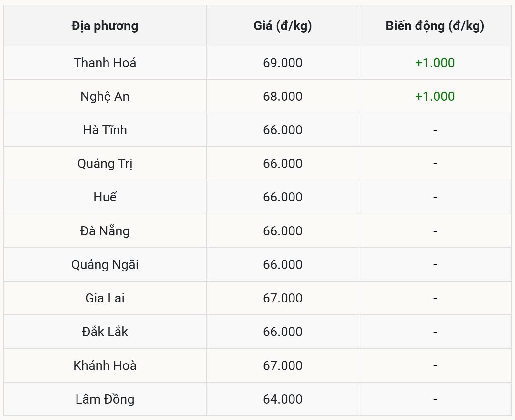The height and width of the screenshot is (420, 515).
Task: Select the Quảng Trị cell
Action: coord(105,163)
